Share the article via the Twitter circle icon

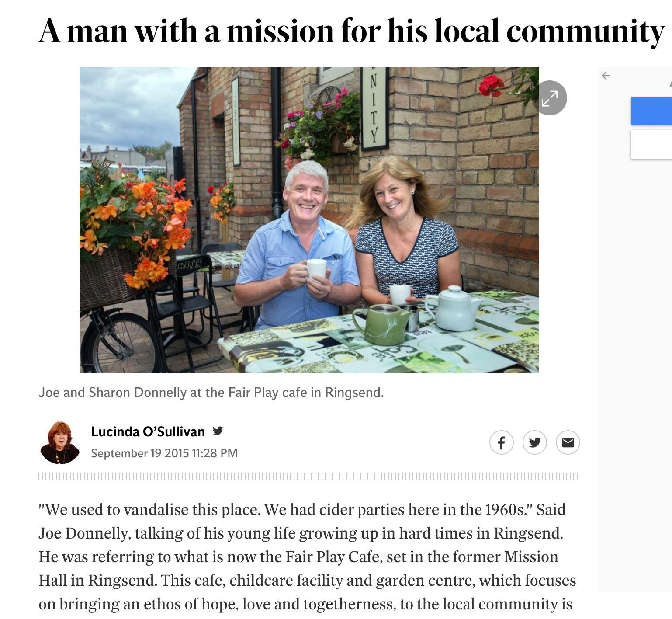(535, 442)
